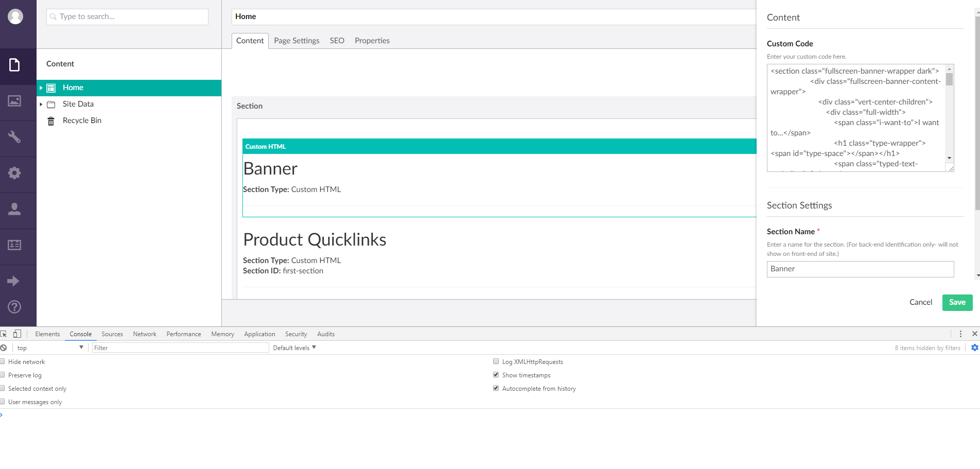Select the Site Data tree item
The width and height of the screenshot is (980, 469).
point(129,105)
